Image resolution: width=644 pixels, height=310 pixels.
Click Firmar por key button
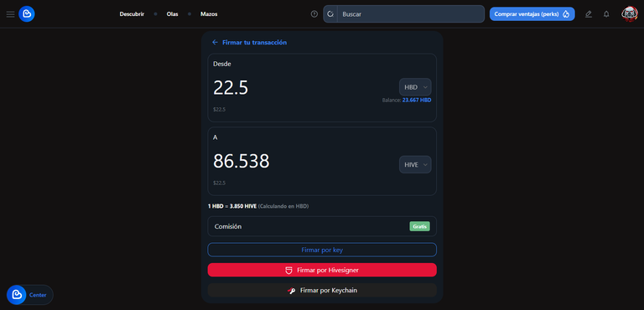322,250
